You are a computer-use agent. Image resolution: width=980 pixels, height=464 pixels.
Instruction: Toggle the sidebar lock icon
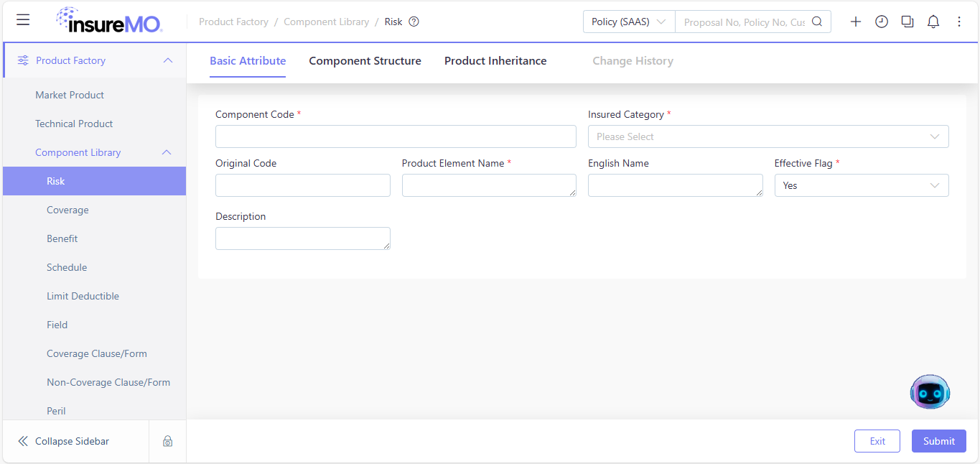pos(167,441)
